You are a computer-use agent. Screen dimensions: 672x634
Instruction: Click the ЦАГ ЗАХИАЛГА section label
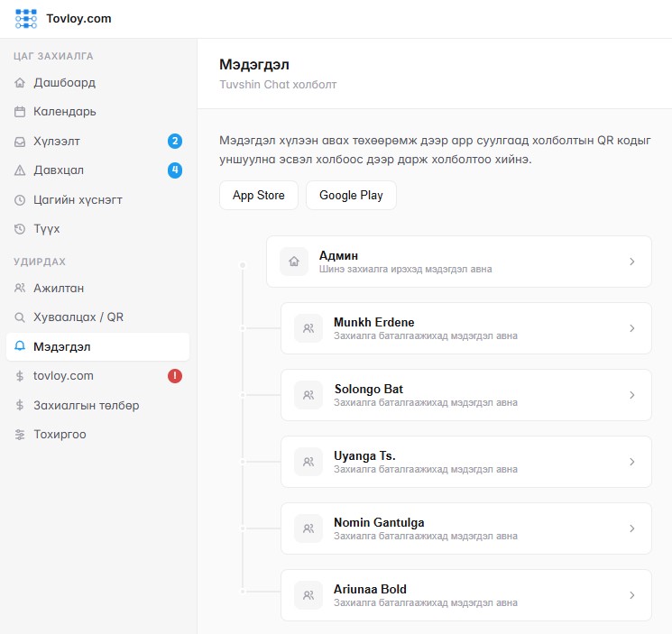53,56
